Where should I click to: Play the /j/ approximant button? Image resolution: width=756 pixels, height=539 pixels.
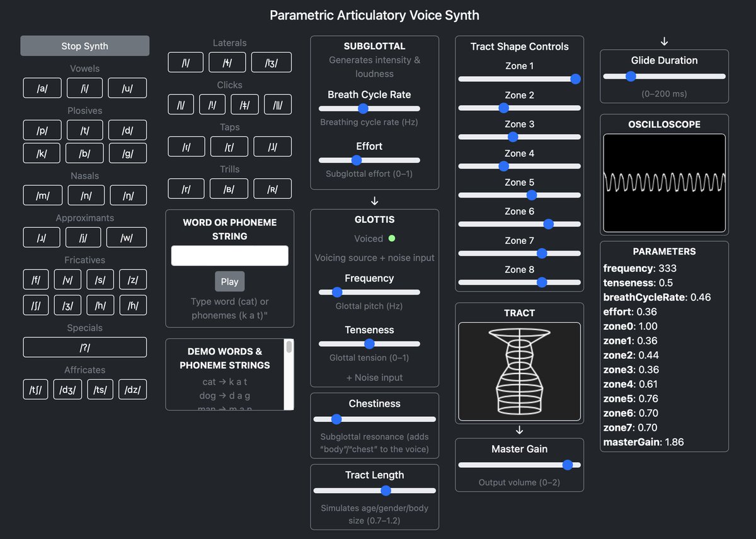[x=83, y=237]
